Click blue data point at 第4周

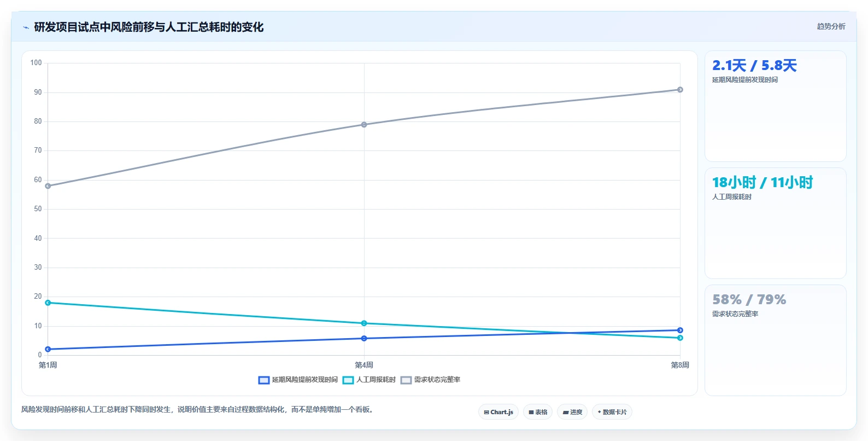(x=364, y=339)
